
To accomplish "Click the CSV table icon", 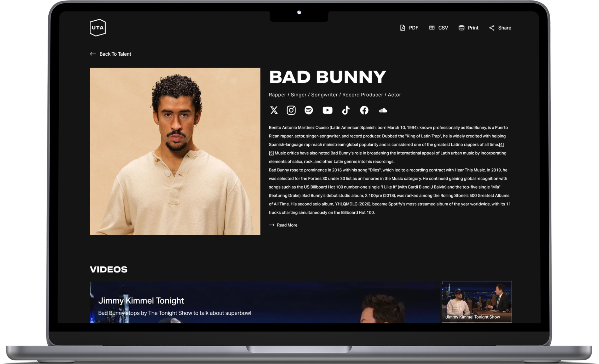I will point(432,28).
